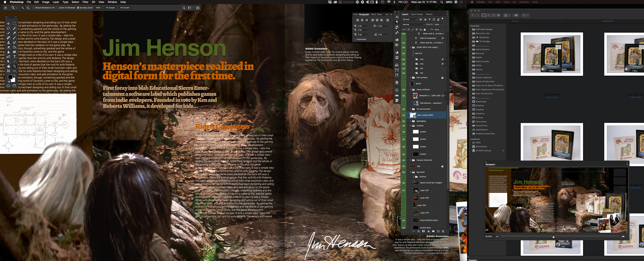The image size is (644, 261).
Task: Select the Path Selection arrow tool
Action: [x=8, y=61]
